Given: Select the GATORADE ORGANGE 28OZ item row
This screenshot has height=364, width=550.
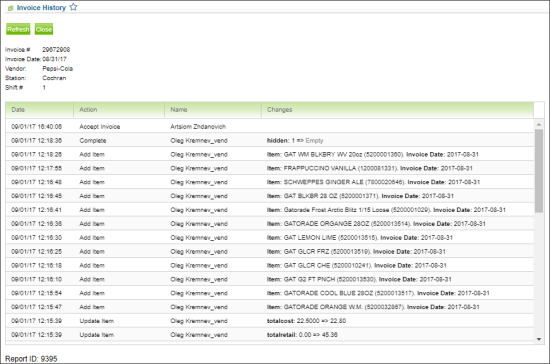Looking at the screenshot, I should [269, 224].
